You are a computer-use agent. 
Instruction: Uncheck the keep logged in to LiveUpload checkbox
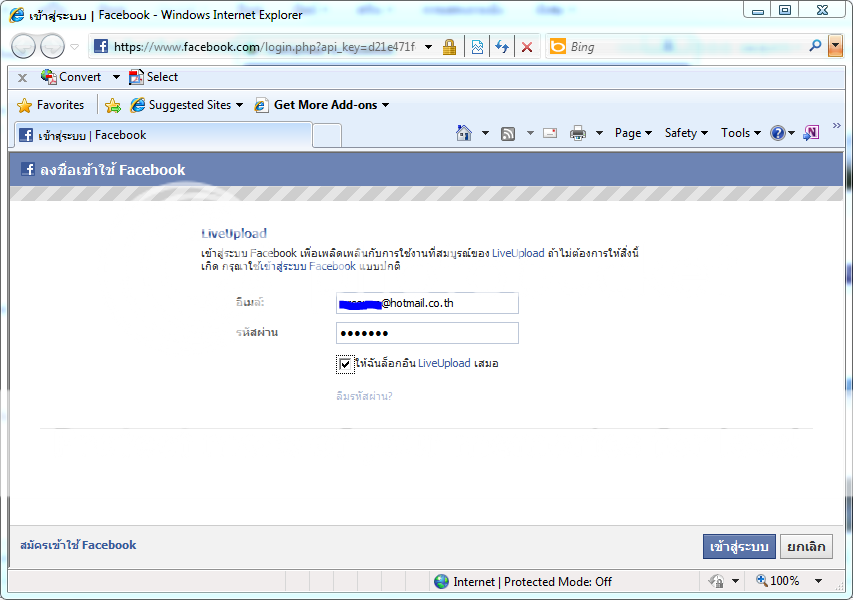point(345,364)
